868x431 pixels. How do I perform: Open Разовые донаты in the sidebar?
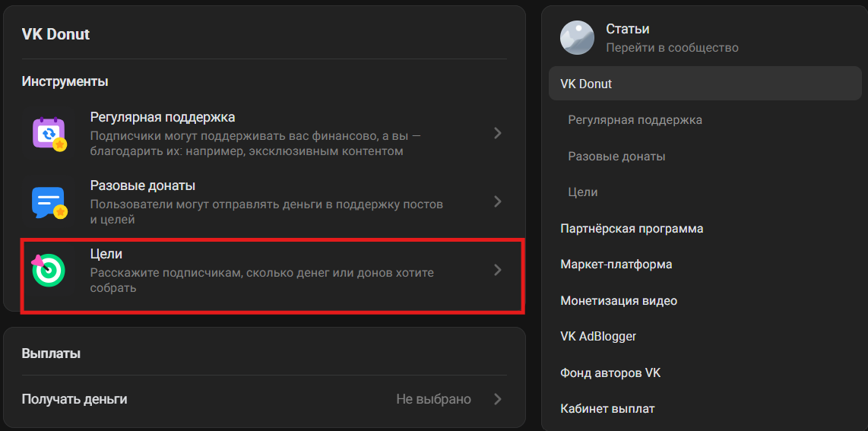pos(616,156)
